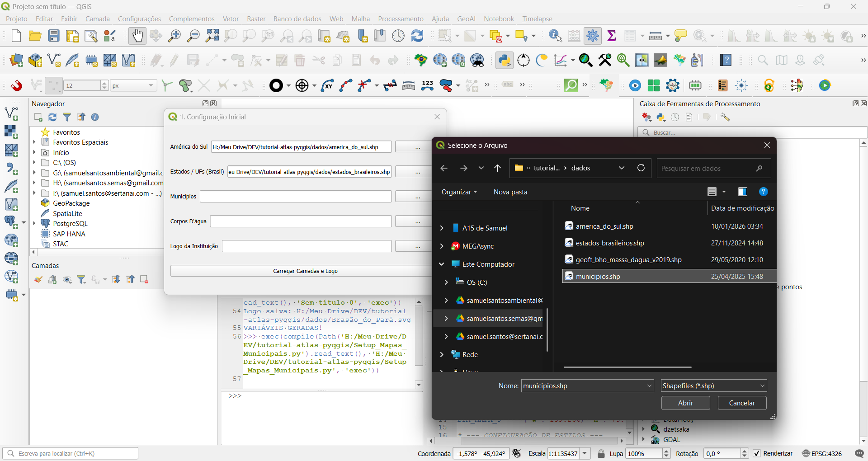Open the Vetor menu

pyautogui.click(x=231, y=19)
